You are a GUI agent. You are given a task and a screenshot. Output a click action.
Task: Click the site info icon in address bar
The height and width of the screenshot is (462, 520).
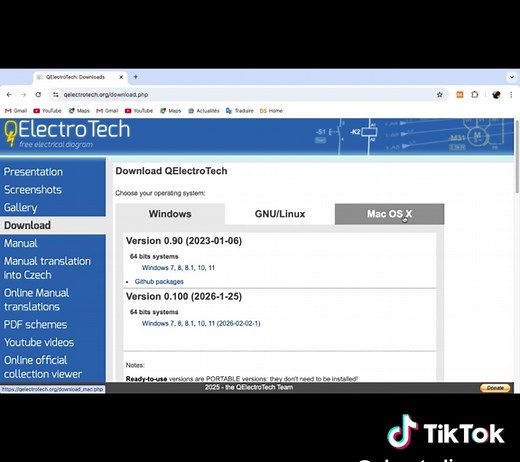click(x=56, y=95)
